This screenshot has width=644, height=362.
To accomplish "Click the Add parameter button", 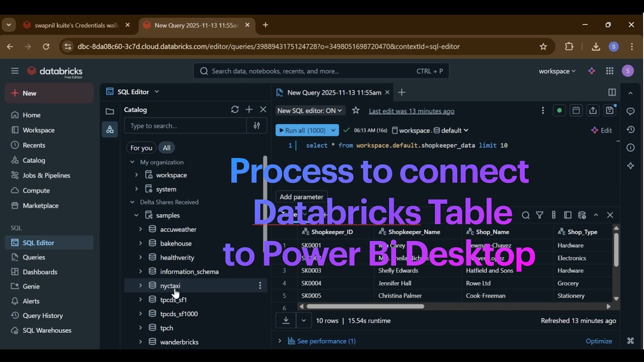I will pos(301,197).
